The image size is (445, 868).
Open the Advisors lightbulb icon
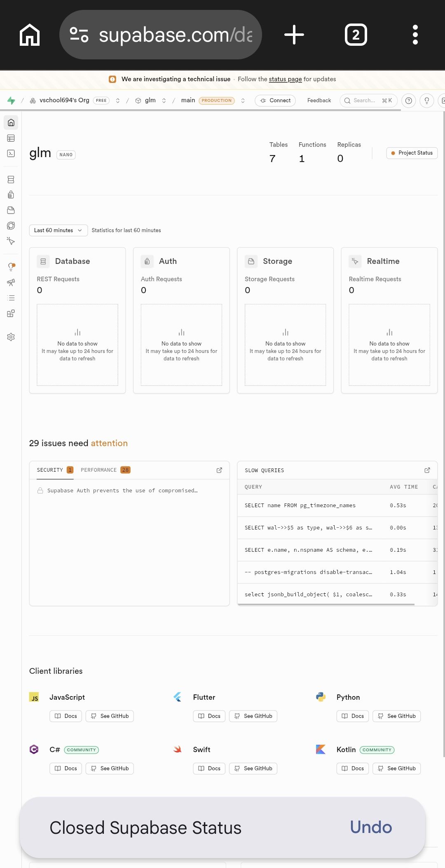pyautogui.click(x=11, y=266)
